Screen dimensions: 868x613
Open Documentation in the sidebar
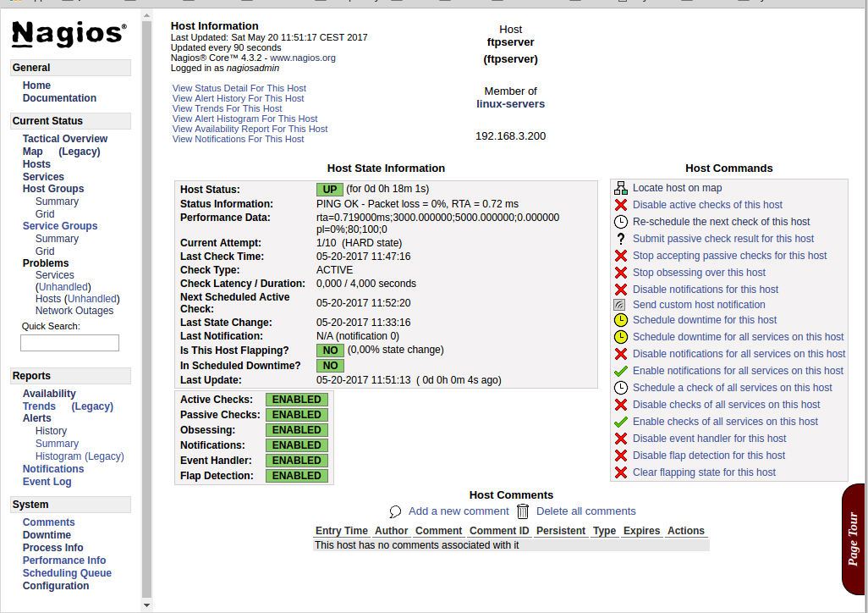[x=59, y=98]
